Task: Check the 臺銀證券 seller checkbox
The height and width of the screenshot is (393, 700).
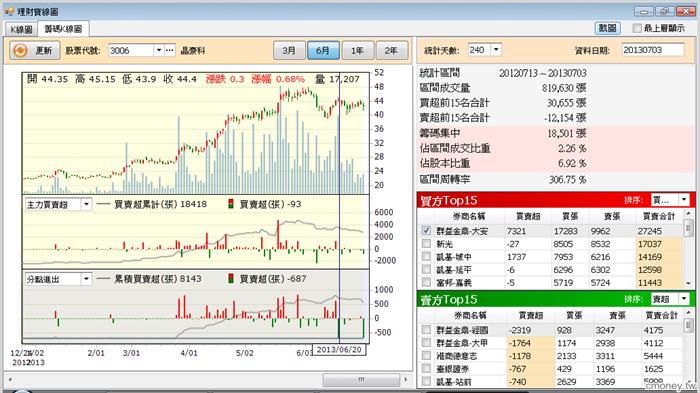Action: pyautogui.click(x=426, y=369)
